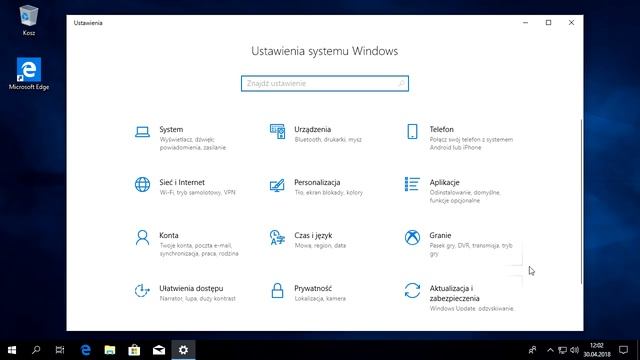Open the Aplikacje list icon

(412, 184)
